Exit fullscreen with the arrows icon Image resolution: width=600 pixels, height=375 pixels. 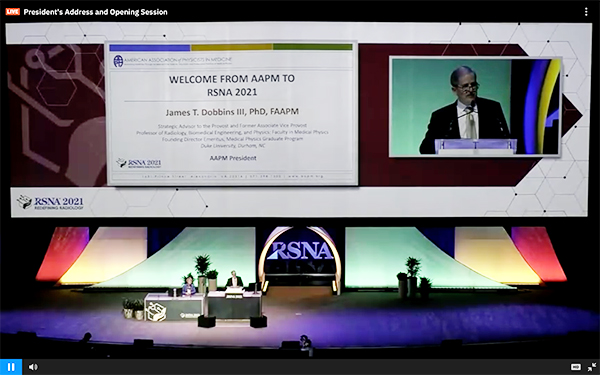[592, 367]
